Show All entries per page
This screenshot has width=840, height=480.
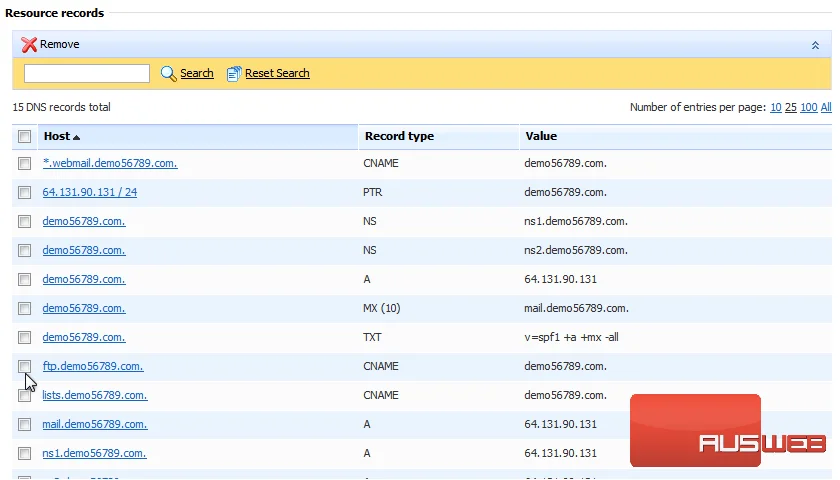(826, 107)
